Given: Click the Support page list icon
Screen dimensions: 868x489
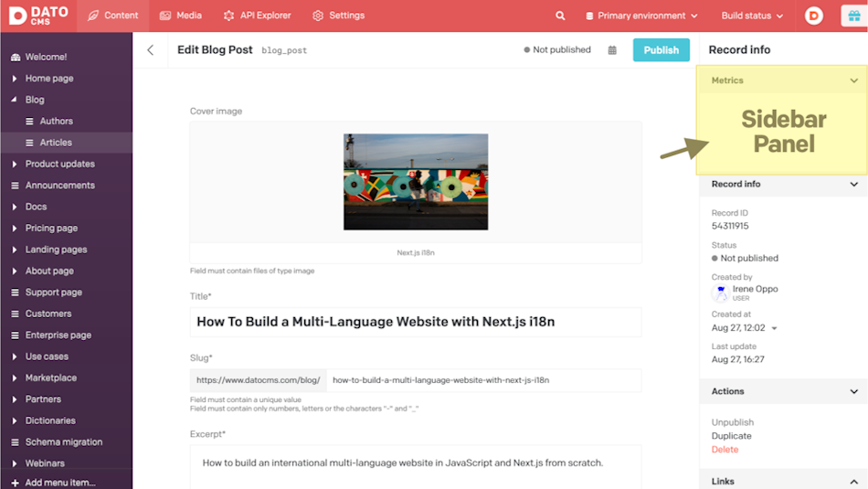Looking at the screenshot, I should coord(15,292).
